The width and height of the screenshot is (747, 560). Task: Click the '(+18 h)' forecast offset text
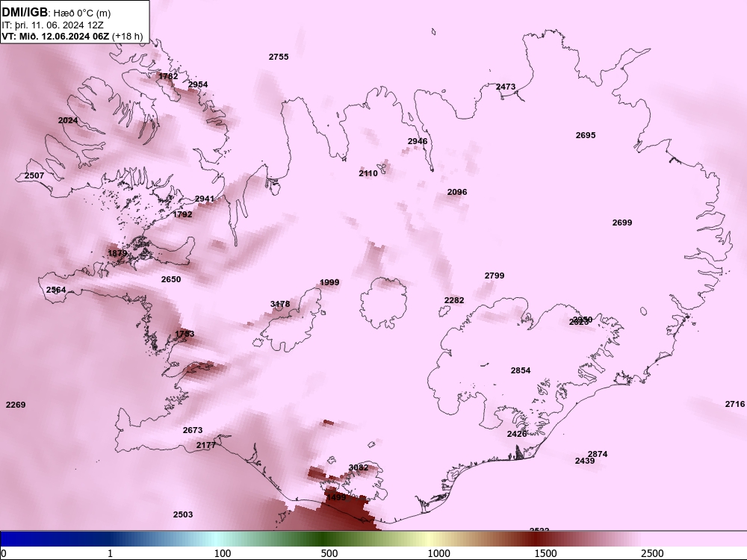point(127,36)
